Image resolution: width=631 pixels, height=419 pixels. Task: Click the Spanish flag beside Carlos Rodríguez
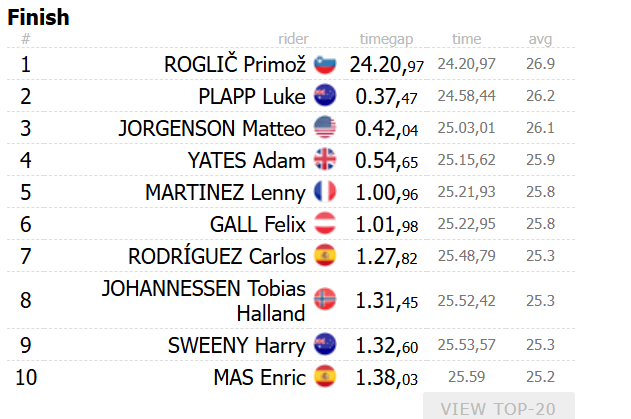(325, 254)
